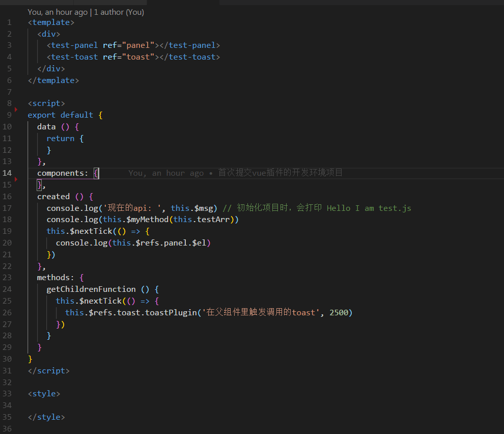The height and width of the screenshot is (434, 504).
Task: Click 'toastPlugin' call on line 26
Action: pyautogui.click(x=171, y=312)
